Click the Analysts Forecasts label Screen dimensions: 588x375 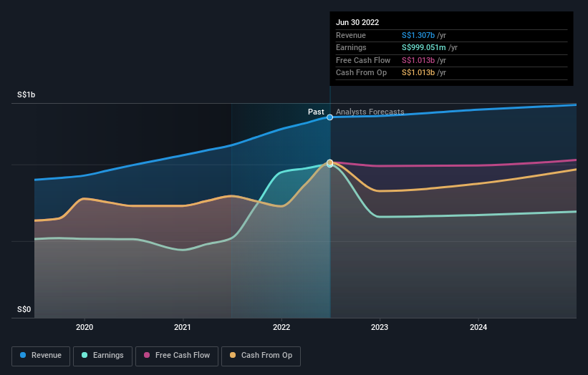point(370,112)
